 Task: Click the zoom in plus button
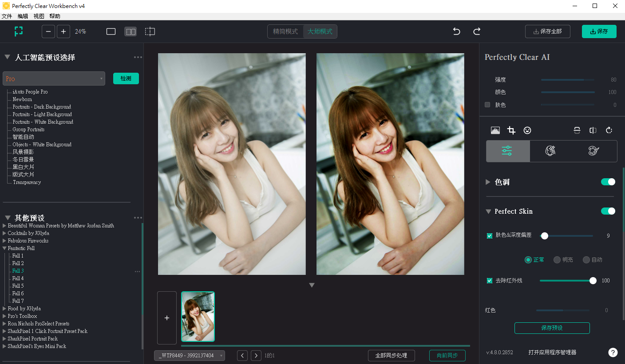pyautogui.click(x=63, y=31)
